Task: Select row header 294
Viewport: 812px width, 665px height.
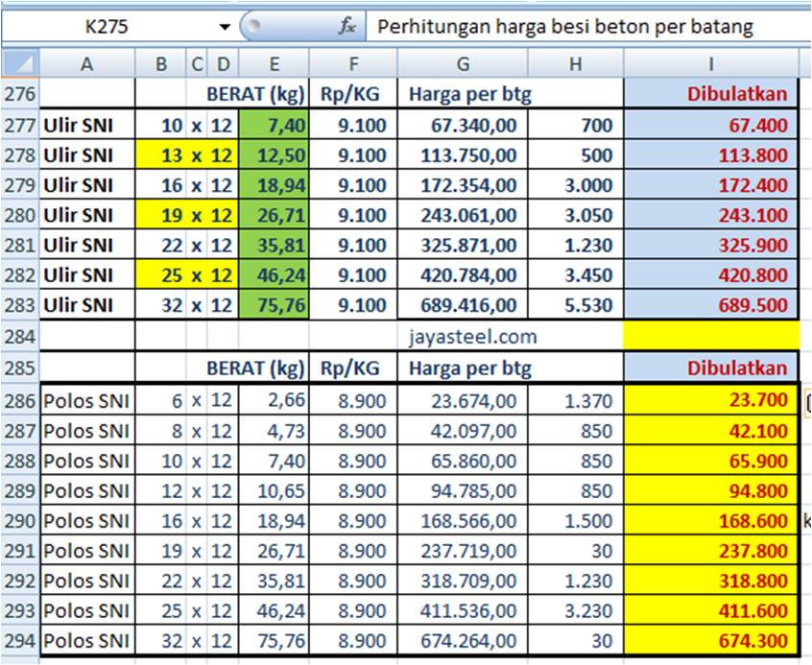Action: [17, 640]
